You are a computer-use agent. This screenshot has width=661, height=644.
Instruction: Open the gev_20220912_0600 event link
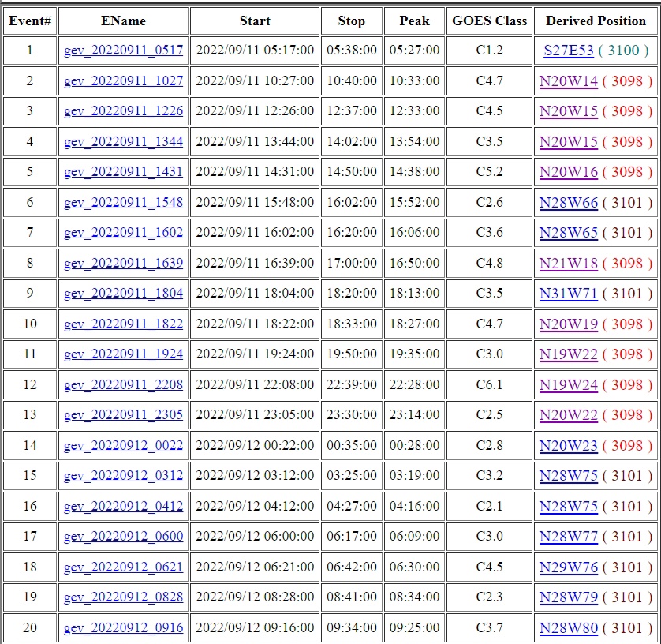point(123,537)
